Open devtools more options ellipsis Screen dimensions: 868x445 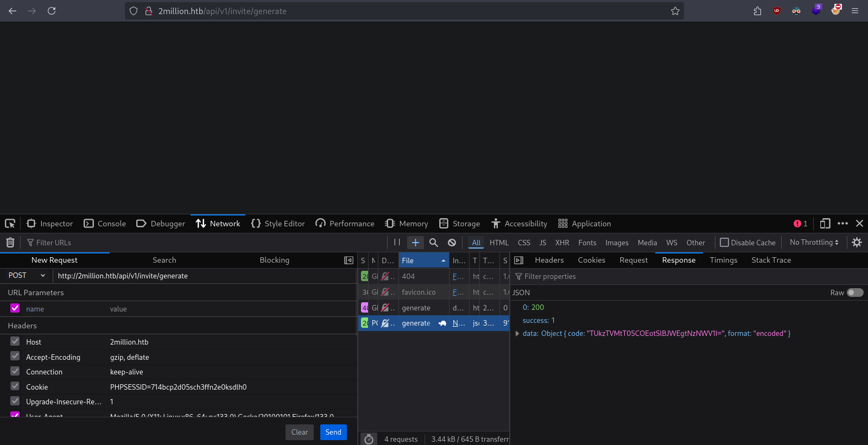842,224
